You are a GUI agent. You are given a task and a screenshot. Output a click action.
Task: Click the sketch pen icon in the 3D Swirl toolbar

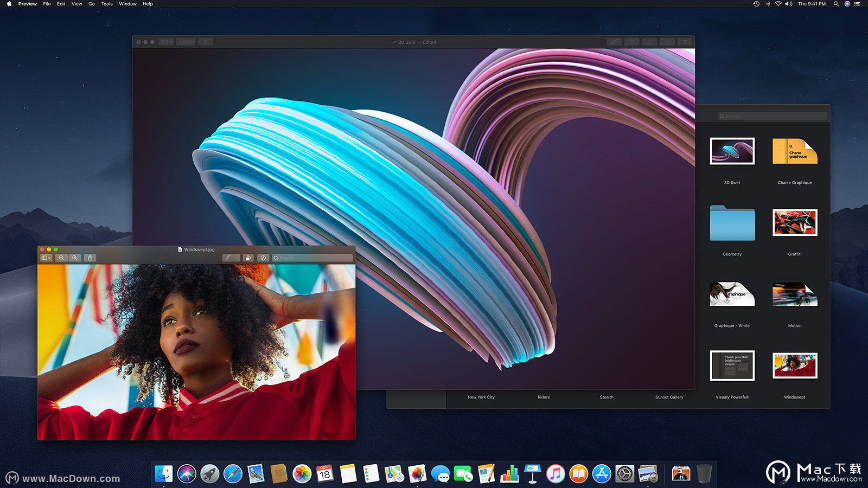(x=614, y=42)
